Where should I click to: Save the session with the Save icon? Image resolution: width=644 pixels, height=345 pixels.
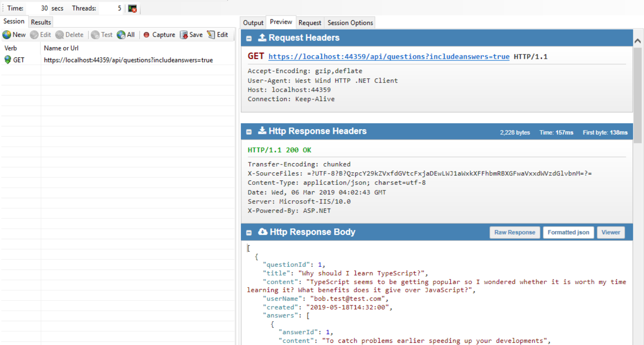click(184, 35)
